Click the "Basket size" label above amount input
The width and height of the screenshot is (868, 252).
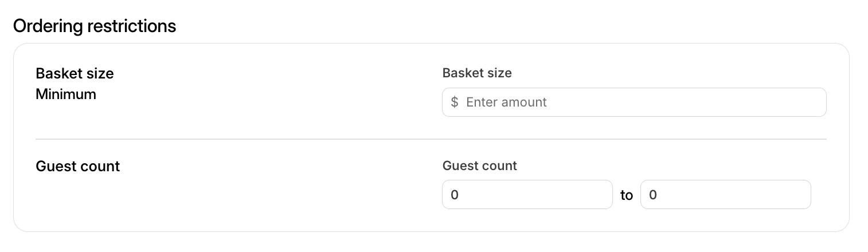point(477,73)
